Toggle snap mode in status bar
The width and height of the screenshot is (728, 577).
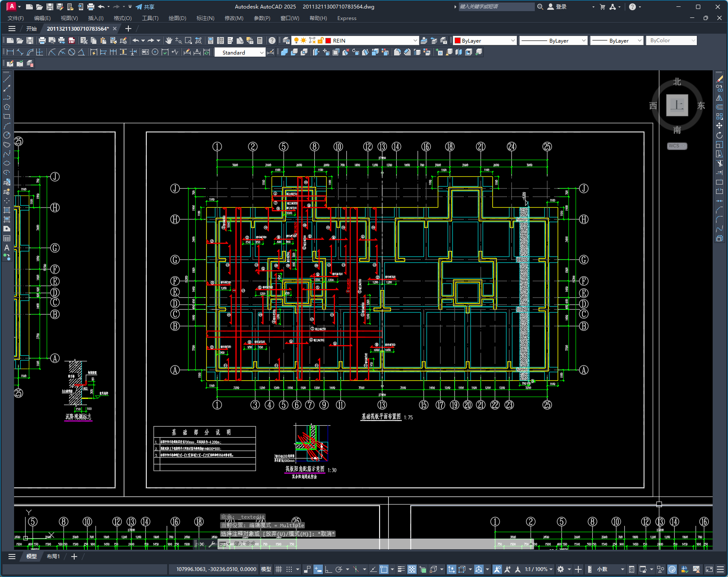point(289,569)
